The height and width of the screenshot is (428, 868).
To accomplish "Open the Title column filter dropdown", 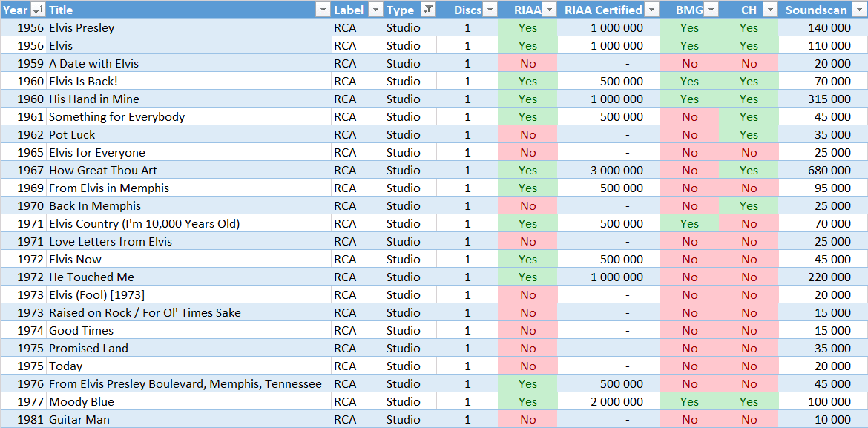I will pyautogui.click(x=323, y=10).
